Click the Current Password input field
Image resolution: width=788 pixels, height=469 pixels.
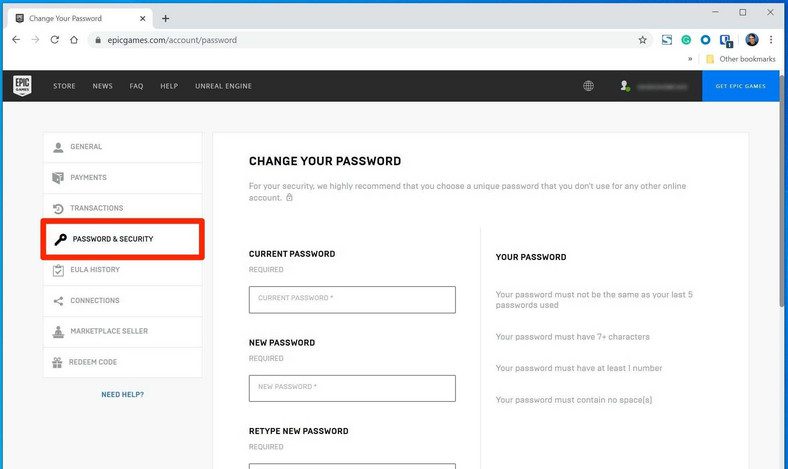click(352, 300)
